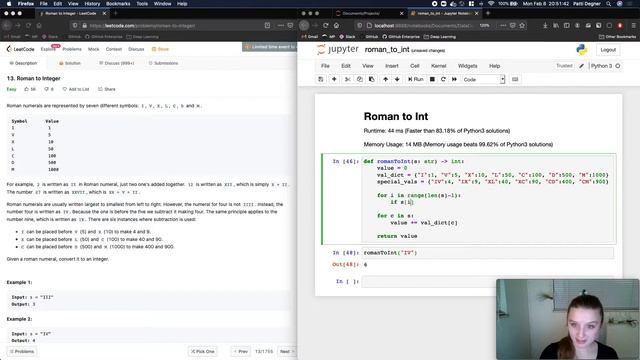The width and height of the screenshot is (640, 360).
Task: Click the pencil edit-mode icon near Trusted
Action: pos(581,66)
